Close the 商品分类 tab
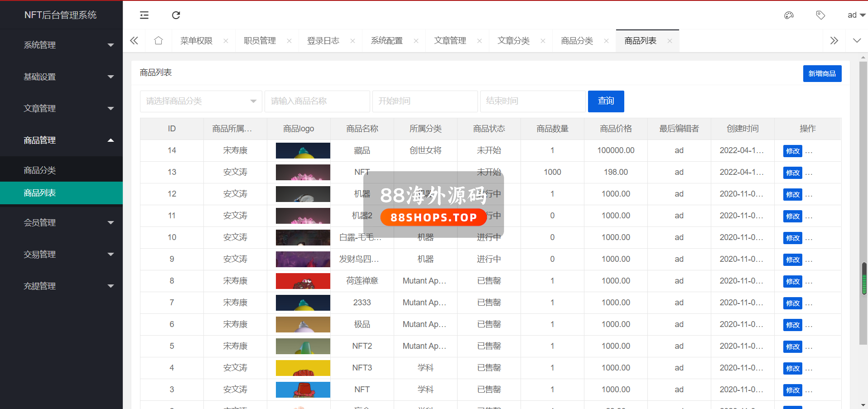The image size is (868, 409). point(606,41)
